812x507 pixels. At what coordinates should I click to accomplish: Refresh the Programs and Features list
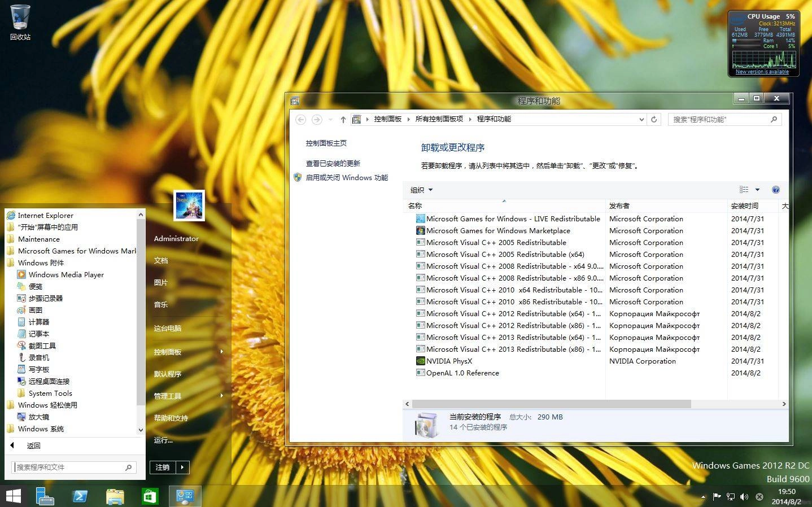pyautogui.click(x=654, y=119)
